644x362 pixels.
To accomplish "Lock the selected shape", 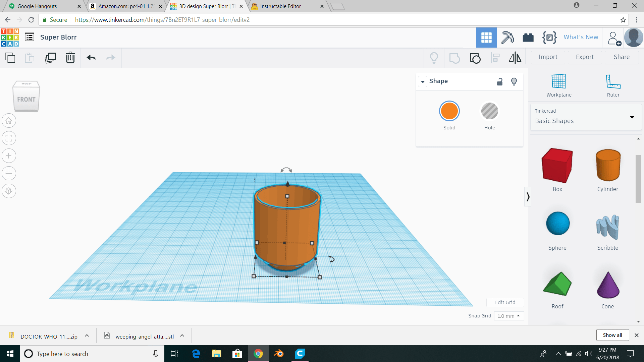I will (499, 81).
